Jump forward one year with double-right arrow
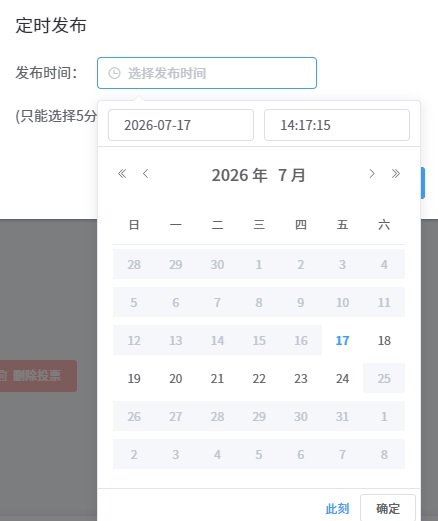Viewport: 438px width, 521px height. tap(396, 174)
